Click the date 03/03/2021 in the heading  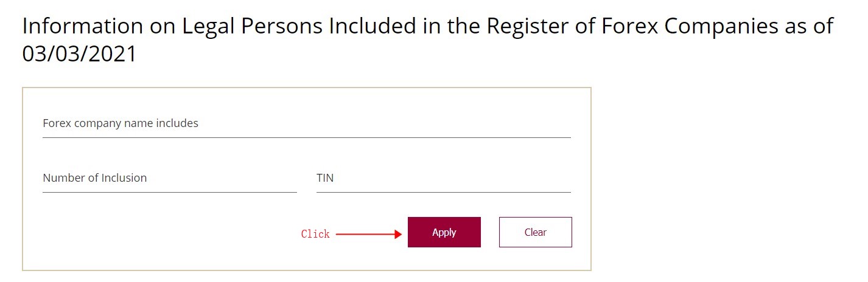pyautogui.click(x=79, y=53)
